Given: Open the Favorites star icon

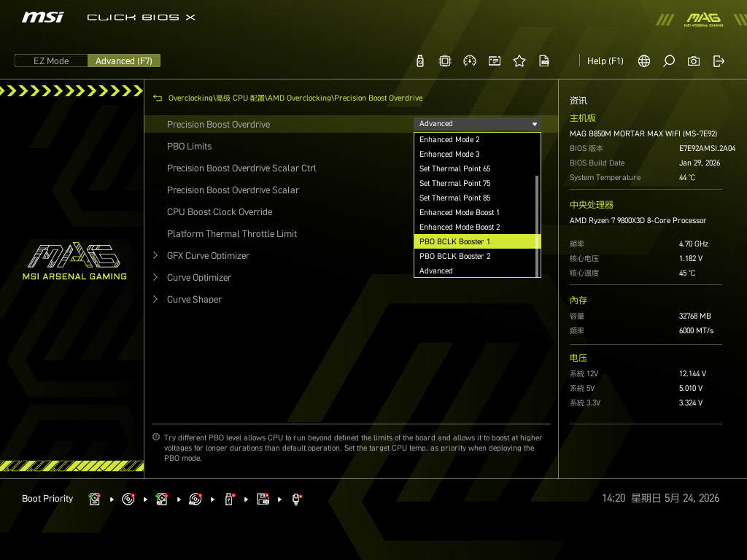Looking at the screenshot, I should pos(519,61).
